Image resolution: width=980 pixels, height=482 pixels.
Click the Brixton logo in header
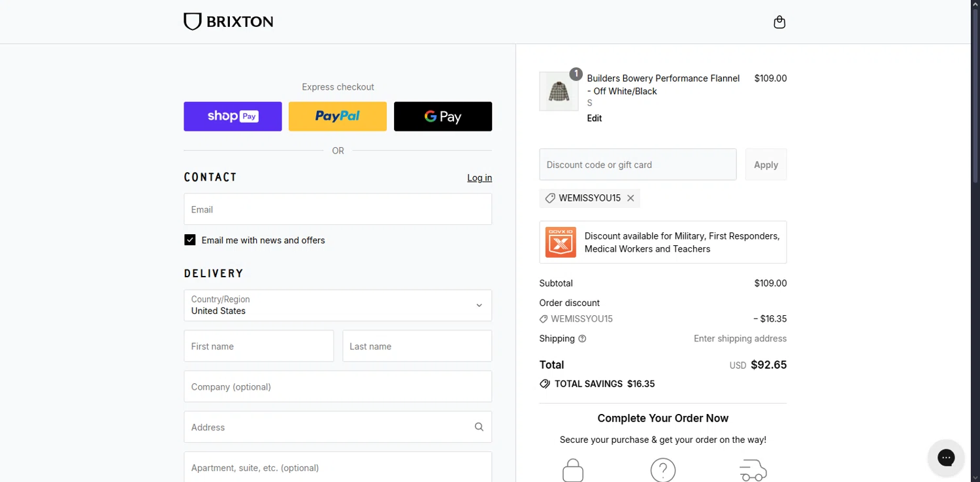[x=228, y=22]
